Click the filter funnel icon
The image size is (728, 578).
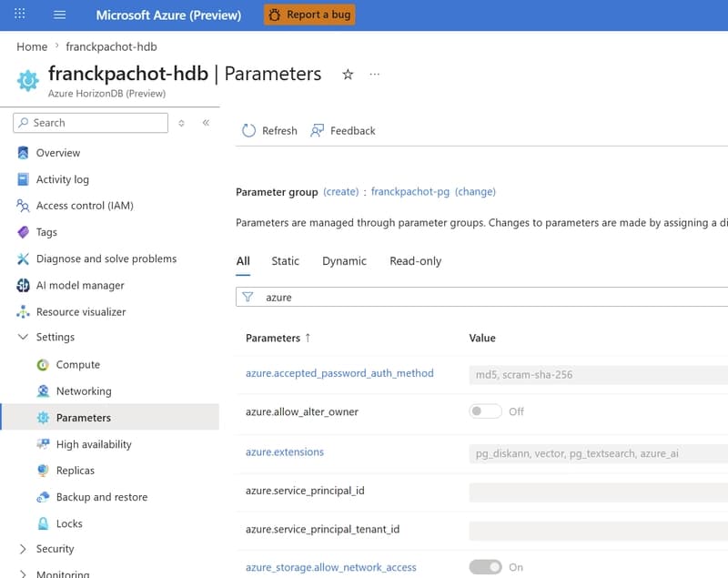pyautogui.click(x=248, y=297)
